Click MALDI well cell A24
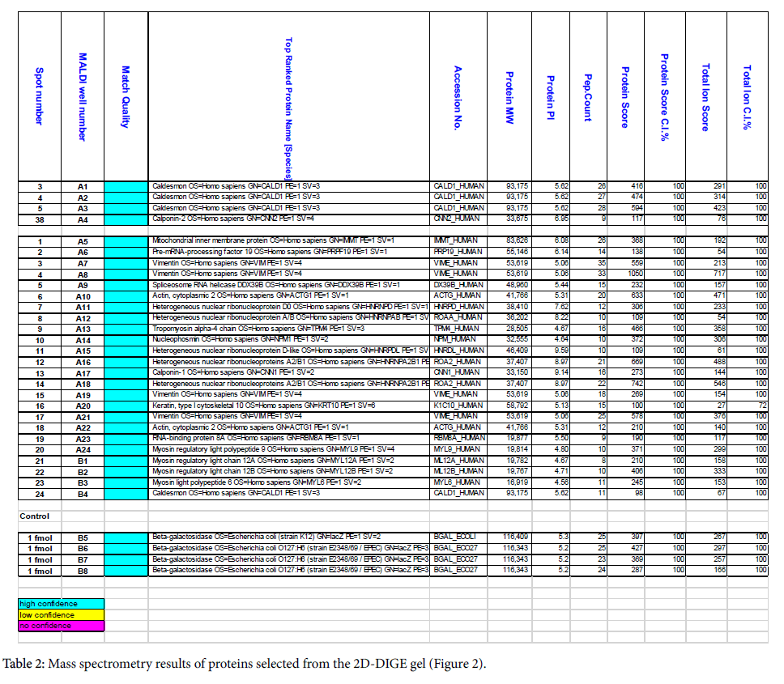The height and width of the screenshot is (684, 784). pos(82,449)
